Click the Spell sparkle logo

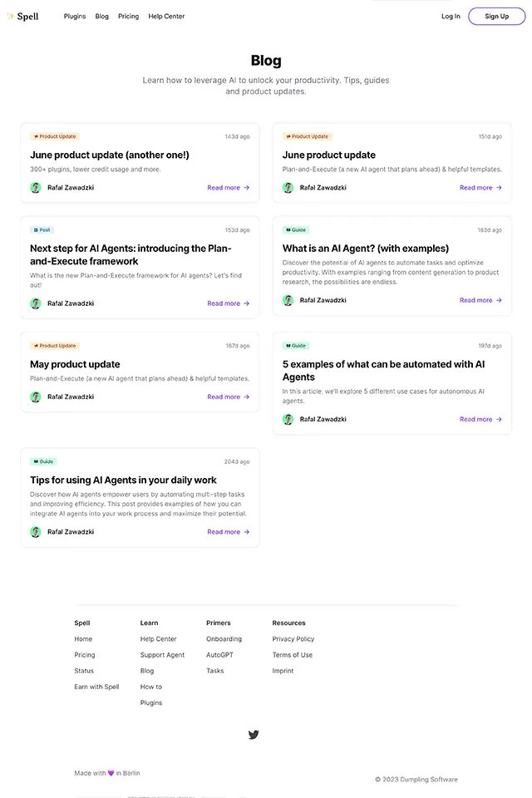click(22, 17)
